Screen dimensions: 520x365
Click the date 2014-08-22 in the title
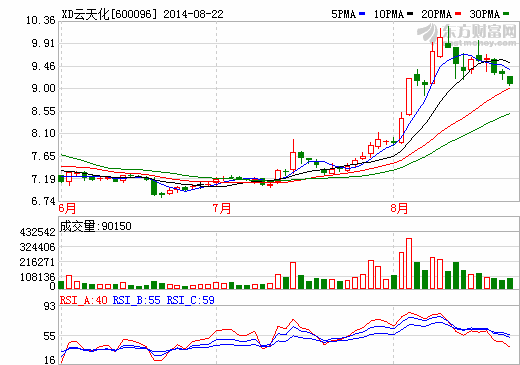(x=193, y=14)
